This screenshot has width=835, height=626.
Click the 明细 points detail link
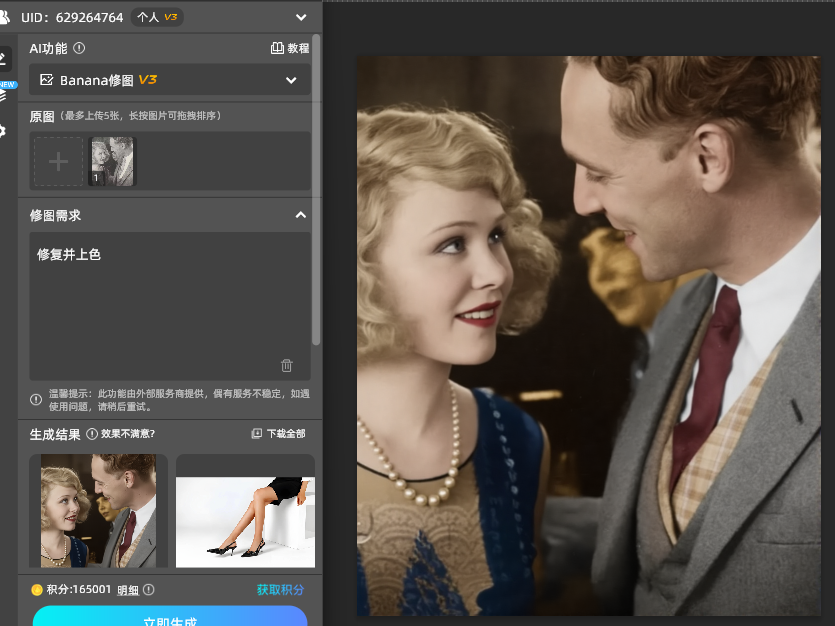(x=128, y=590)
